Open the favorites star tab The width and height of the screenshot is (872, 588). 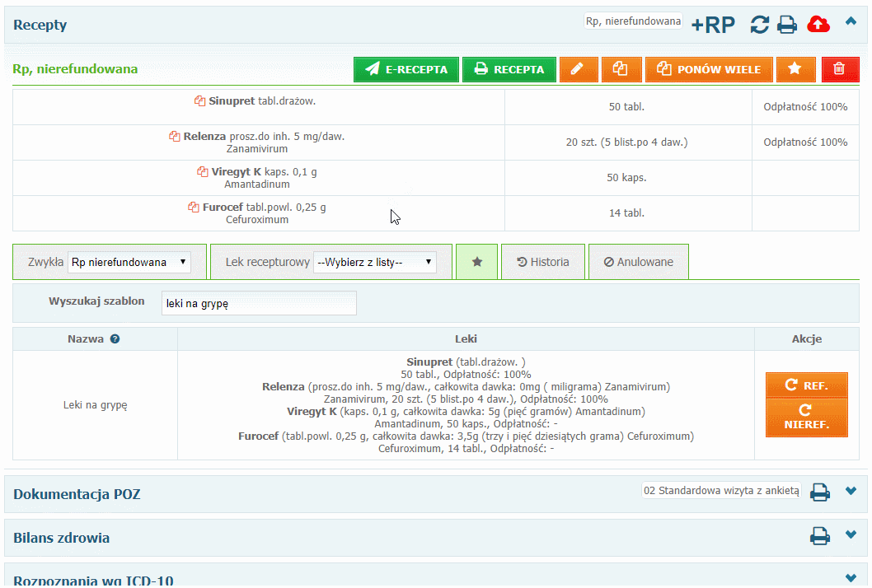coord(476,262)
